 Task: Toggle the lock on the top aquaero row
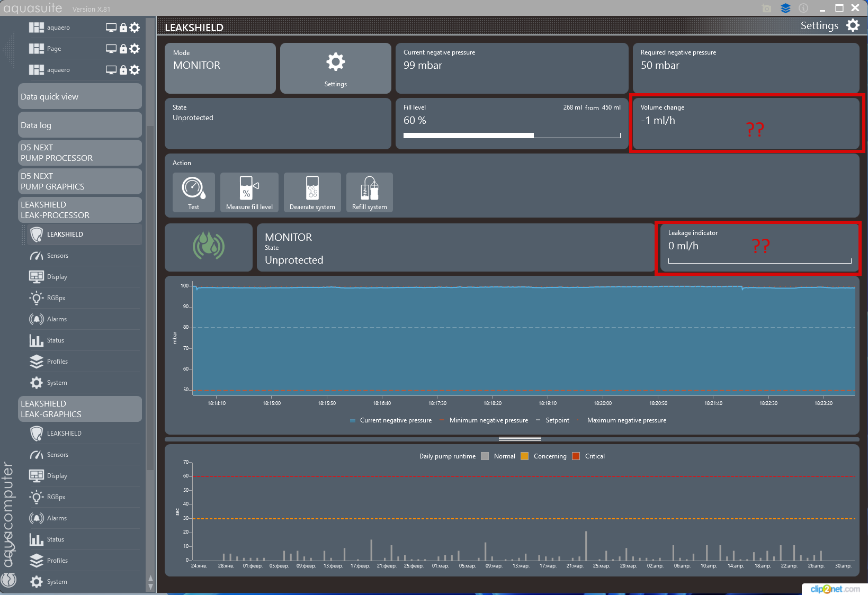[x=123, y=28]
